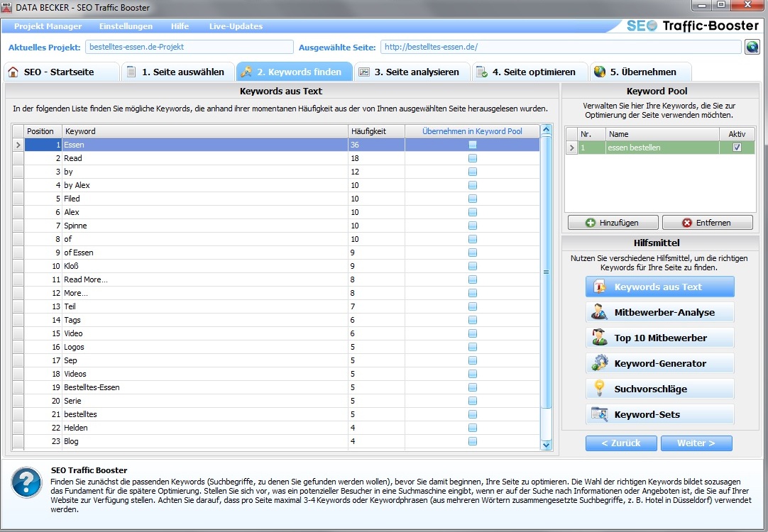Proceed with the Weiter button
This screenshot has width=768, height=532.
pyautogui.click(x=696, y=443)
